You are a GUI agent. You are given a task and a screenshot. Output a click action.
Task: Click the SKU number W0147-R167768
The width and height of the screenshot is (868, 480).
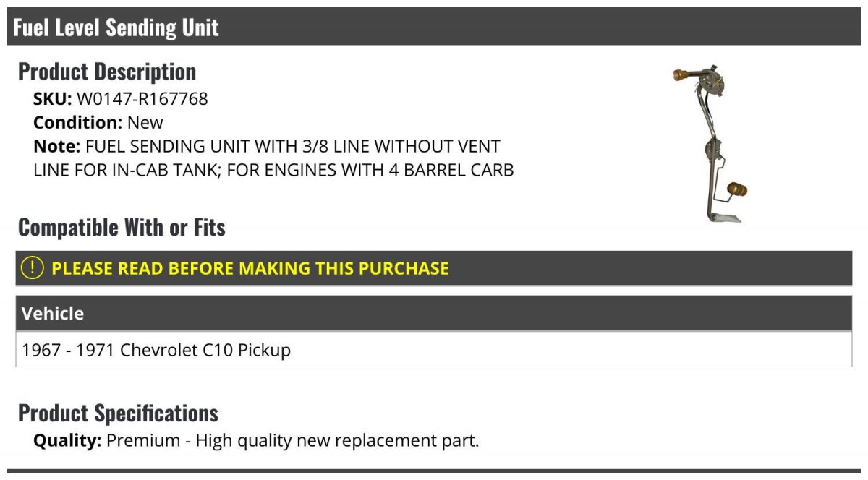(142, 99)
